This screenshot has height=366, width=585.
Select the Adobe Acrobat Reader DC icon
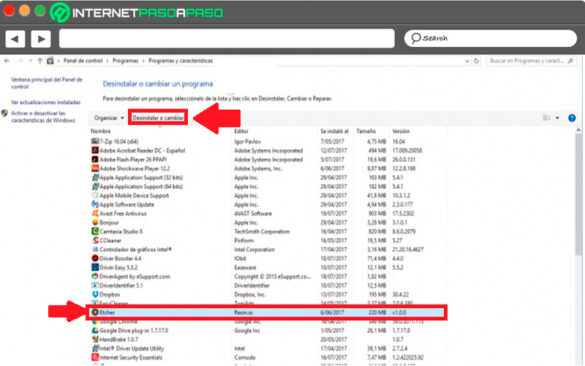95,150
